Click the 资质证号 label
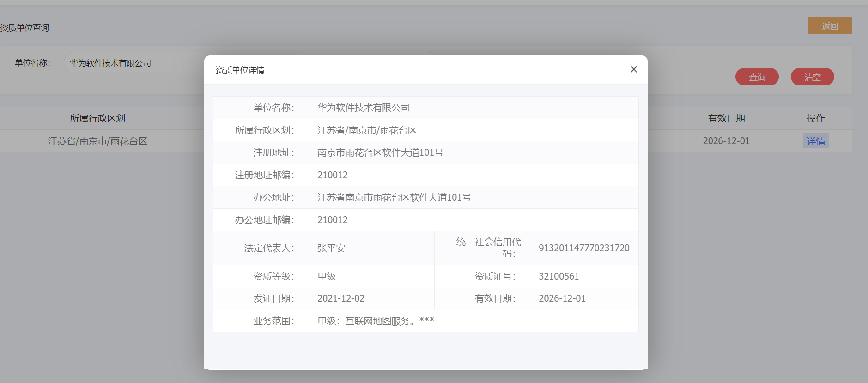 [495, 276]
